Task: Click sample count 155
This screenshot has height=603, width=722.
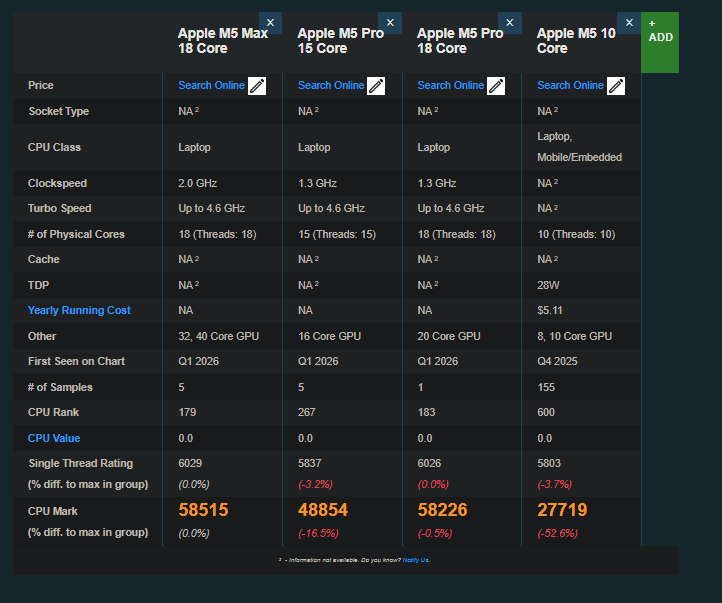Action: (x=546, y=388)
